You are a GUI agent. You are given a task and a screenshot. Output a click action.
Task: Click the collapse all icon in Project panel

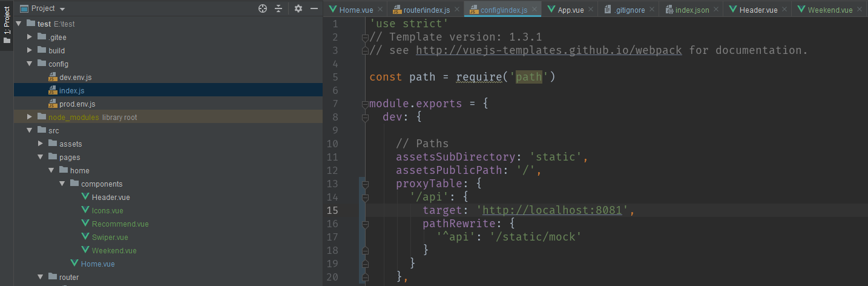[278, 8]
